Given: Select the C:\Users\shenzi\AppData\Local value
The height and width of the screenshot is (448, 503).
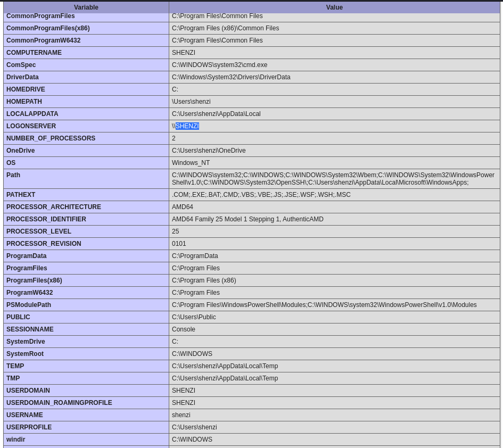Looking at the screenshot, I should [x=216, y=114].
